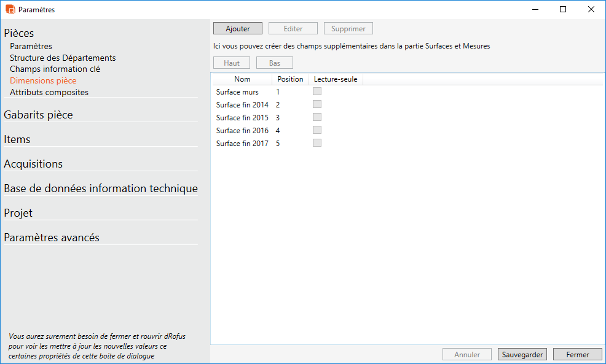The image size is (606, 364).
Task: Open Base de données information technique section
Action: tap(101, 188)
